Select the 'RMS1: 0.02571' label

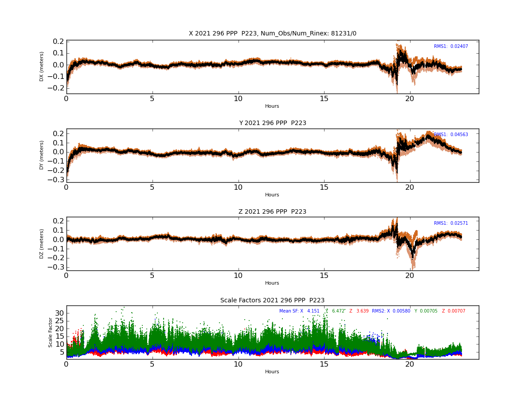(x=451, y=223)
